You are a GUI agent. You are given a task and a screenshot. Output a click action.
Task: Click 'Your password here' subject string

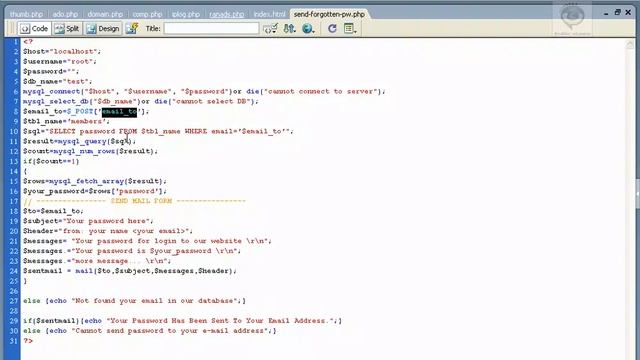[107, 221]
